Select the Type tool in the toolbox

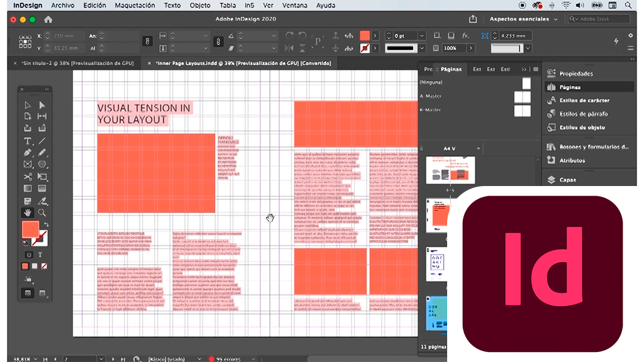point(28,141)
